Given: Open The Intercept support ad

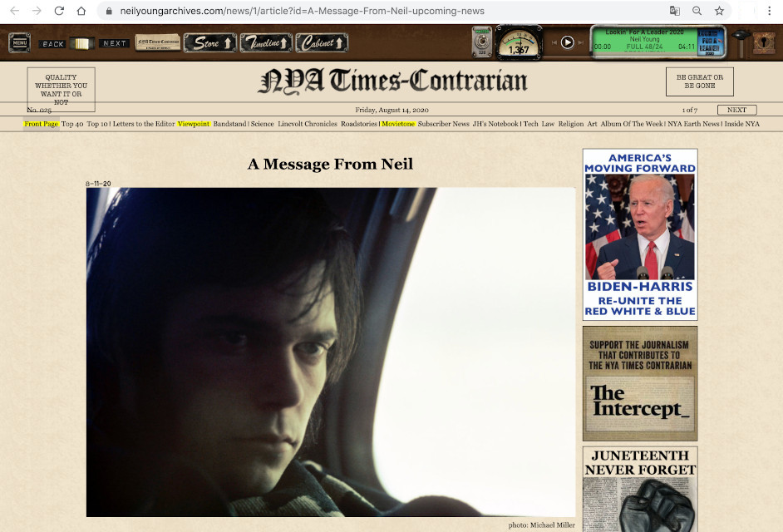Looking at the screenshot, I should point(640,384).
